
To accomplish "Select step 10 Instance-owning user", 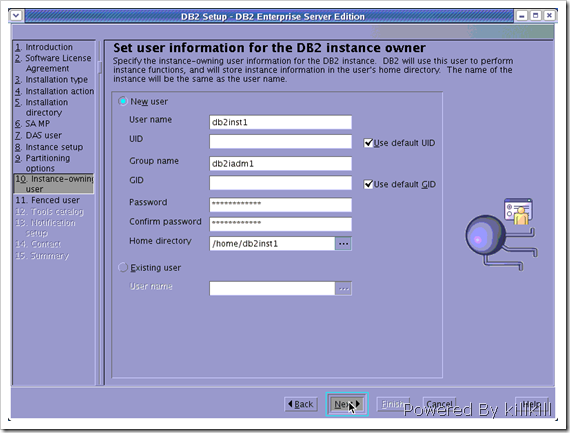I will [54, 184].
